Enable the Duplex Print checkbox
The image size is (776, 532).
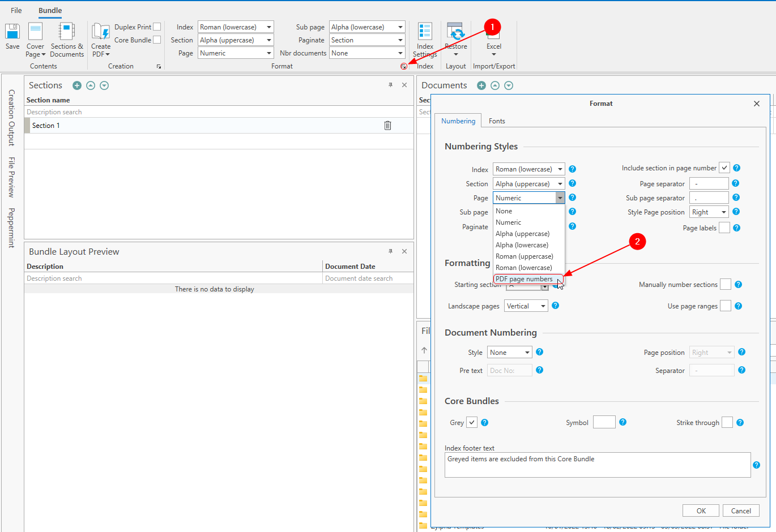pos(157,27)
